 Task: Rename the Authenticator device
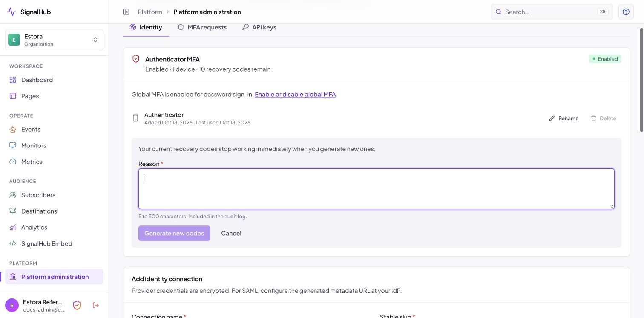563,118
